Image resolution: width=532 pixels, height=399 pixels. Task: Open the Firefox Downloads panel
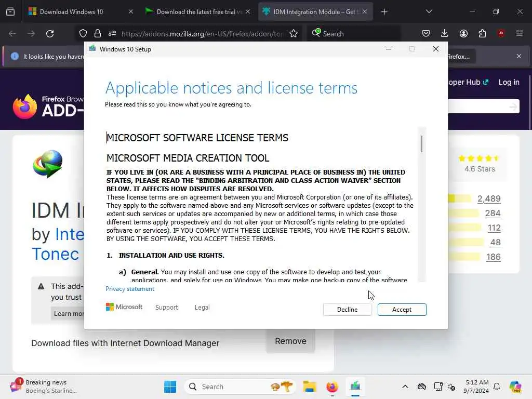445,33
